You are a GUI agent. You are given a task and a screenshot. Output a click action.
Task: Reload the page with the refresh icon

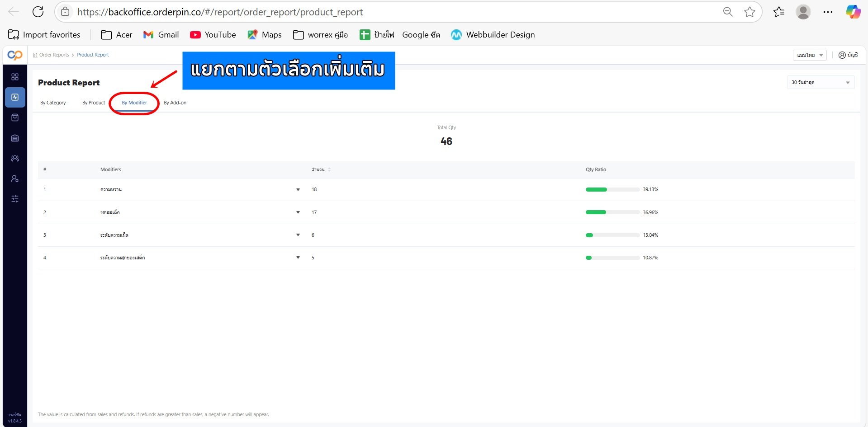click(38, 12)
